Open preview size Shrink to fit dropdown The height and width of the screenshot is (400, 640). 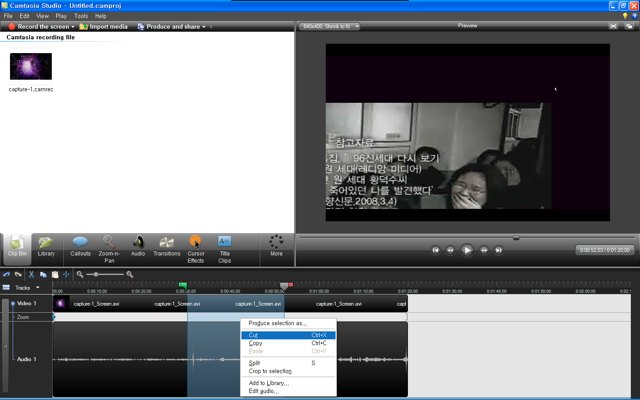pos(329,26)
